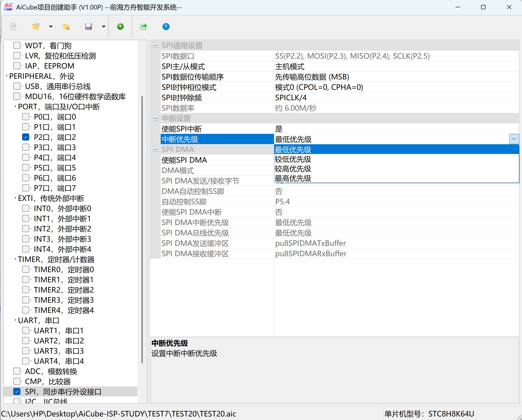Collapse the SPI通用设置 section

[x=155, y=45]
